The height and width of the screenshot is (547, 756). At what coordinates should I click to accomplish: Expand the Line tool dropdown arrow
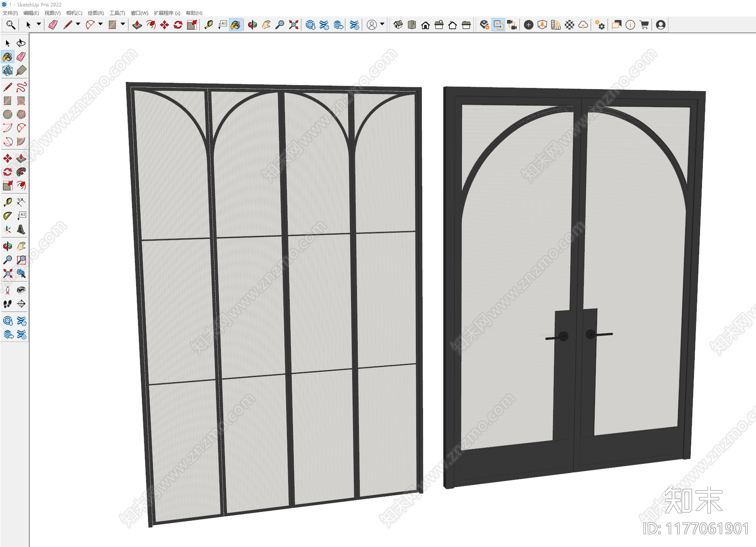(78, 24)
